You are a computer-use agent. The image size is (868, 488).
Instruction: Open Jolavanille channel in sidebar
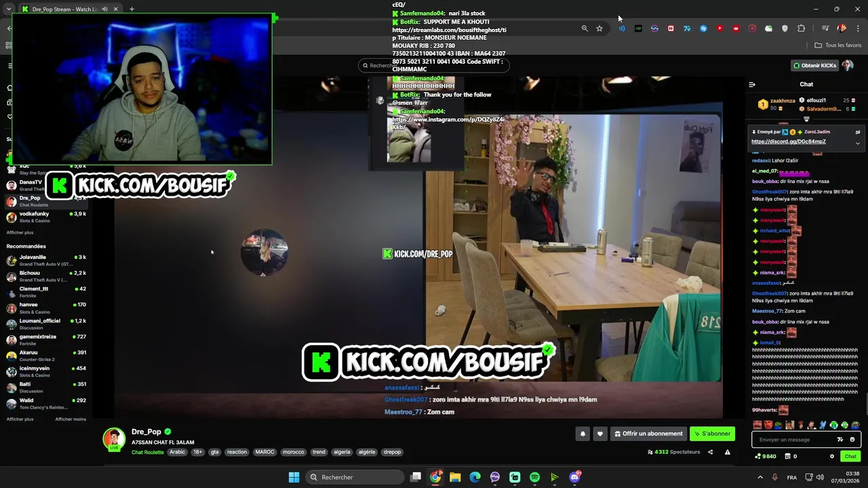pos(46,260)
